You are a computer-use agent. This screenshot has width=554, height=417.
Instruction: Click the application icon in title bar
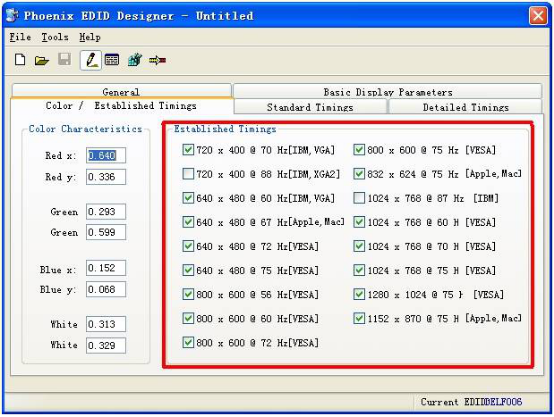12,15
